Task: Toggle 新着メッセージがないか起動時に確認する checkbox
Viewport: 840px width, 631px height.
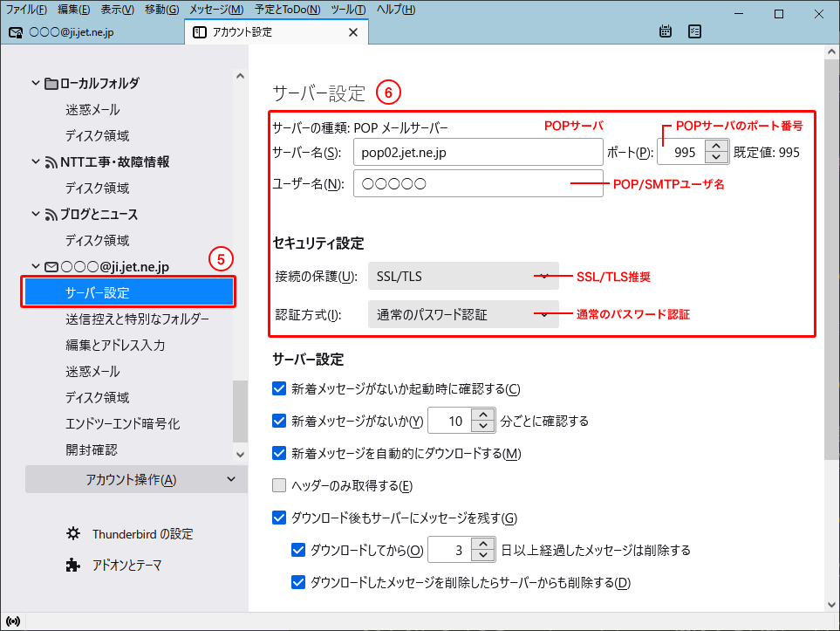Action: click(279, 388)
